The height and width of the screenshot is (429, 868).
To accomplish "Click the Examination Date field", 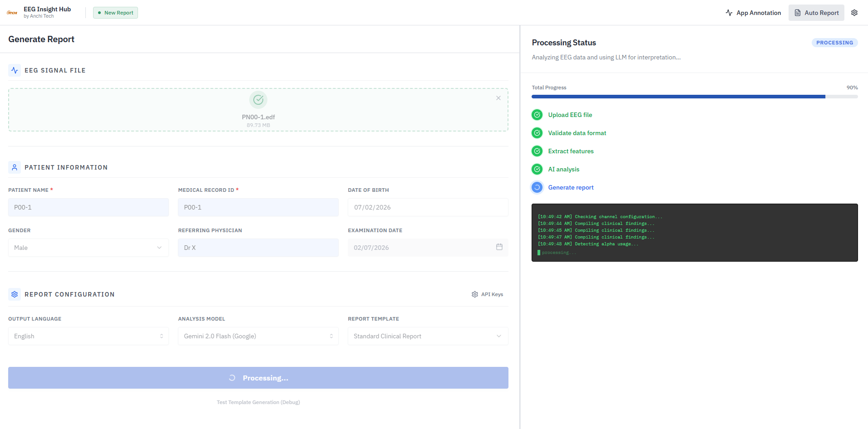I will click(x=428, y=248).
